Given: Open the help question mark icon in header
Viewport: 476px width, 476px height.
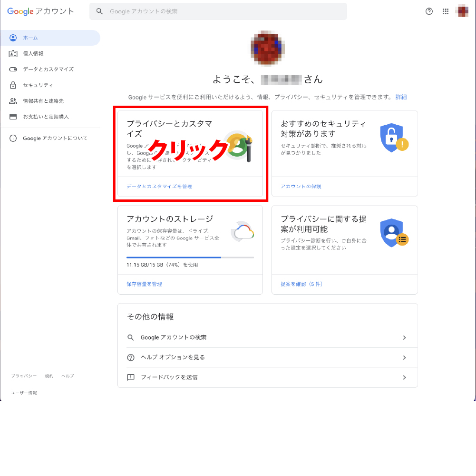Looking at the screenshot, I should point(429,11).
